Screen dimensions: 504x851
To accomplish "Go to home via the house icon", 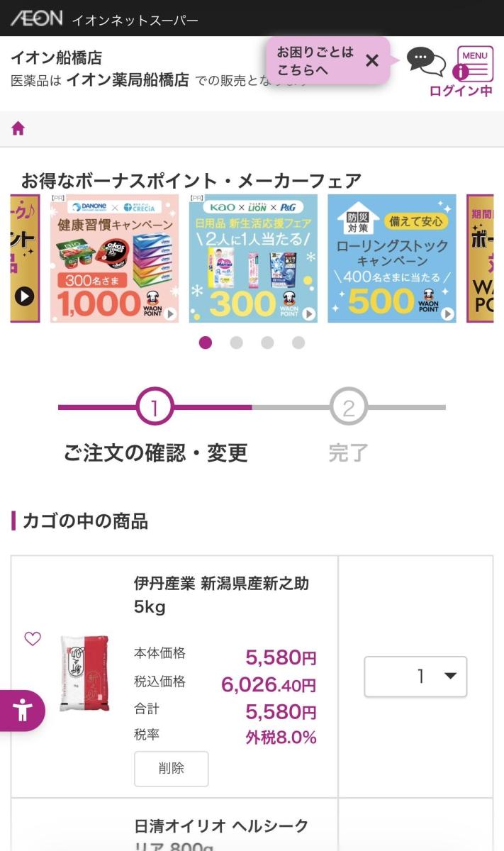I will [x=18, y=128].
